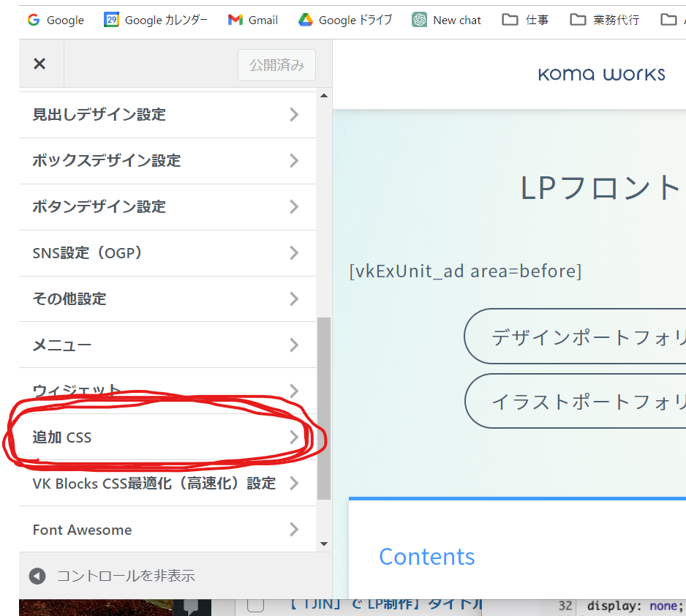Open Google カレンダー bookmark
Viewport: 686px width, 616px height.
155,20
